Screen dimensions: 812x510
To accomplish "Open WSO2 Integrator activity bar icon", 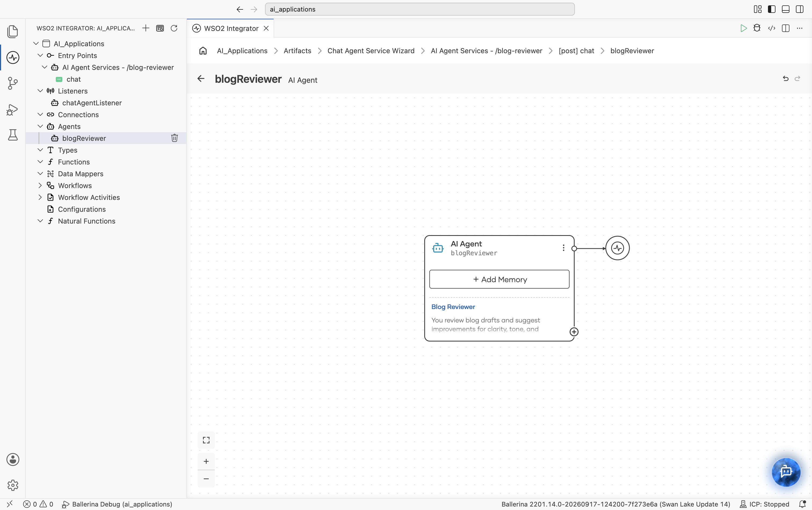I will [x=13, y=57].
